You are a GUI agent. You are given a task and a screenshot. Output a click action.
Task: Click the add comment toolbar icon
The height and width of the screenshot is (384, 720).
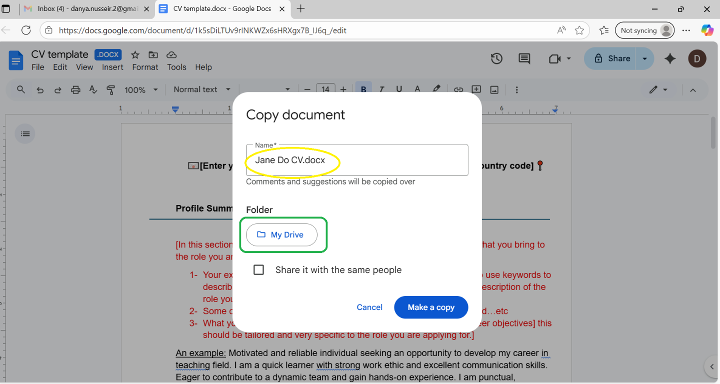476,90
